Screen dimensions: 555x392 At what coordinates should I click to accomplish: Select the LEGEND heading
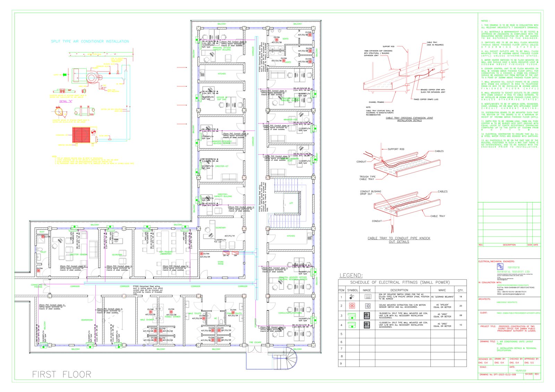351,275
